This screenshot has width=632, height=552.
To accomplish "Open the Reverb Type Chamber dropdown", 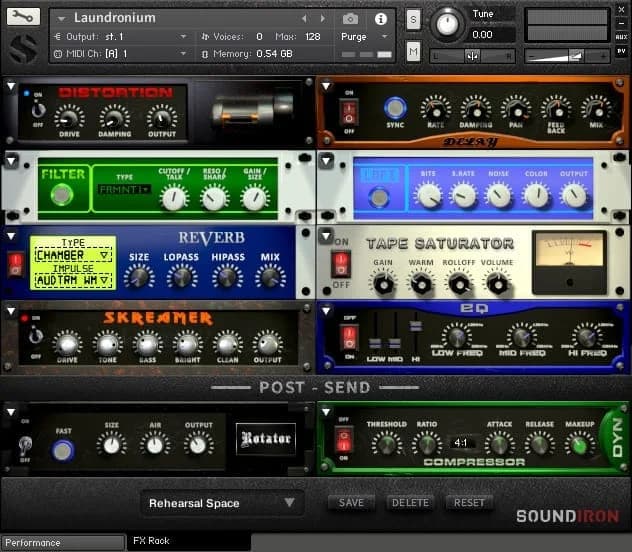I will point(72,255).
